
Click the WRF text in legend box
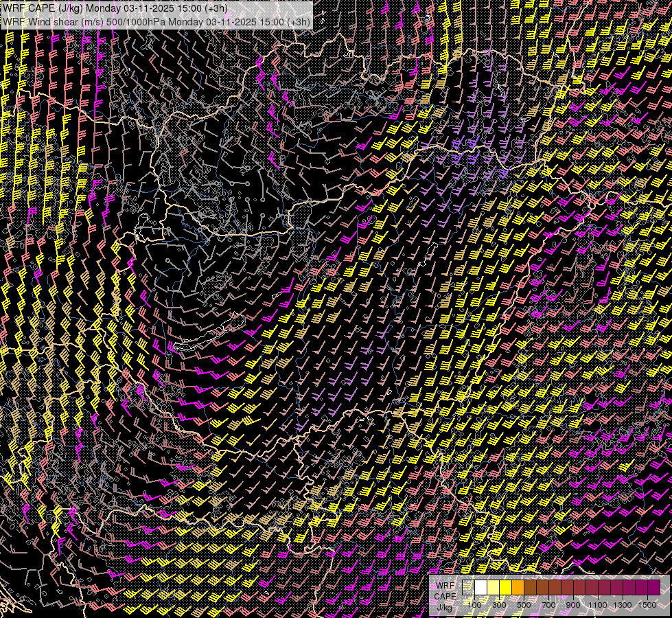[445, 585]
